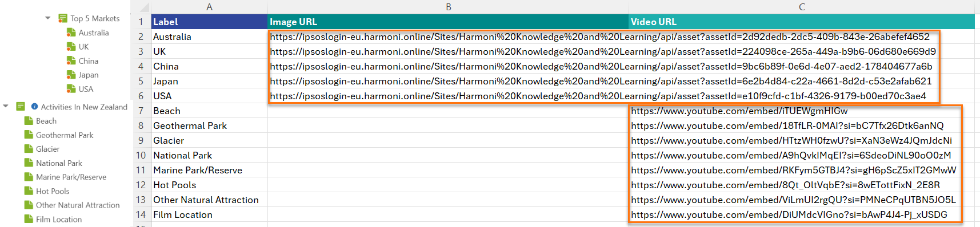
Task: Select Top 5 Markets in the tree
Action: point(95,18)
